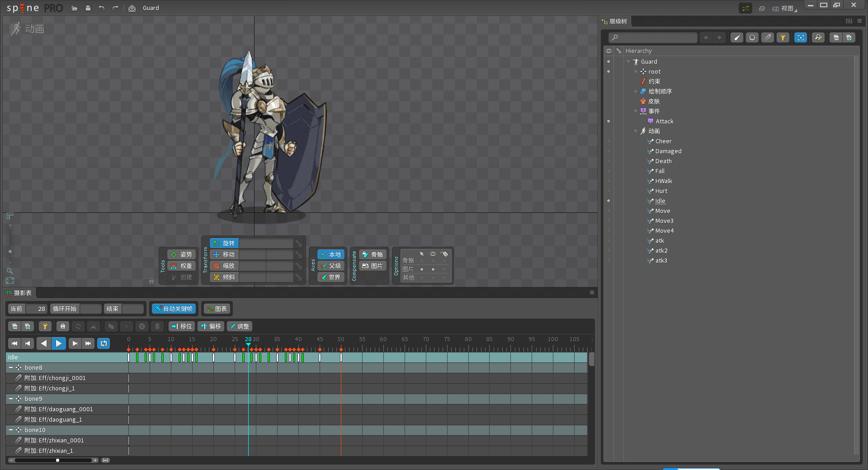This screenshot has height=470, width=868.
Task: Toggle the 自动关键帧 auto key button
Action: click(174, 309)
